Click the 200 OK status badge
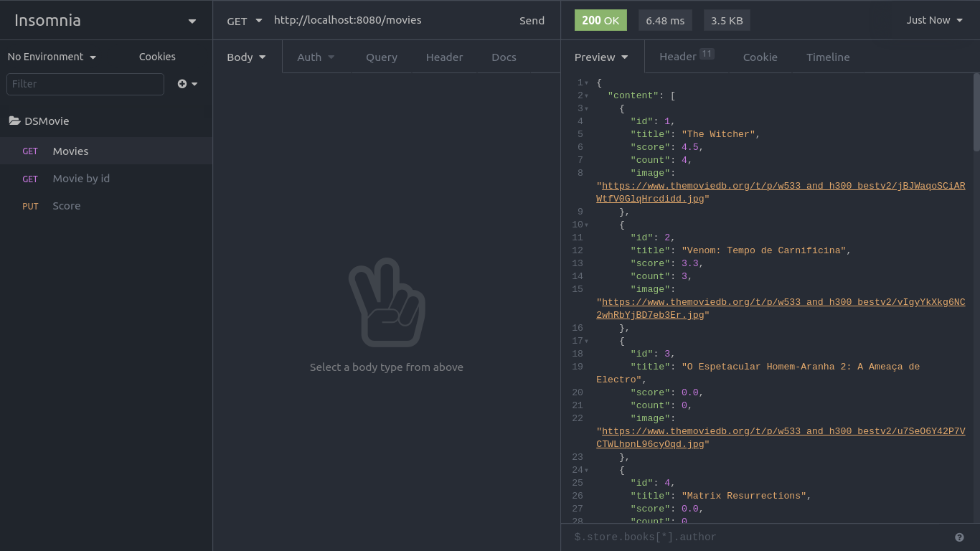The height and width of the screenshot is (551, 980). pyautogui.click(x=600, y=20)
